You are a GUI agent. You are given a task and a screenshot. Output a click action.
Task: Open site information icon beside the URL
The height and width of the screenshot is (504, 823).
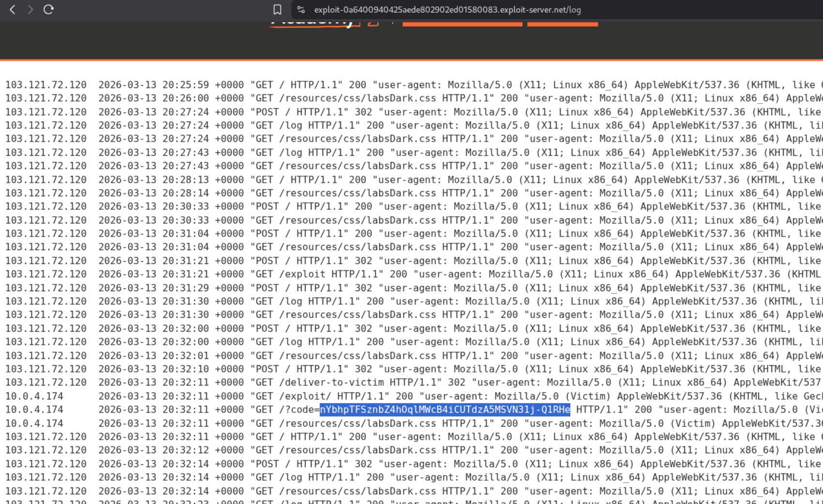click(x=301, y=10)
